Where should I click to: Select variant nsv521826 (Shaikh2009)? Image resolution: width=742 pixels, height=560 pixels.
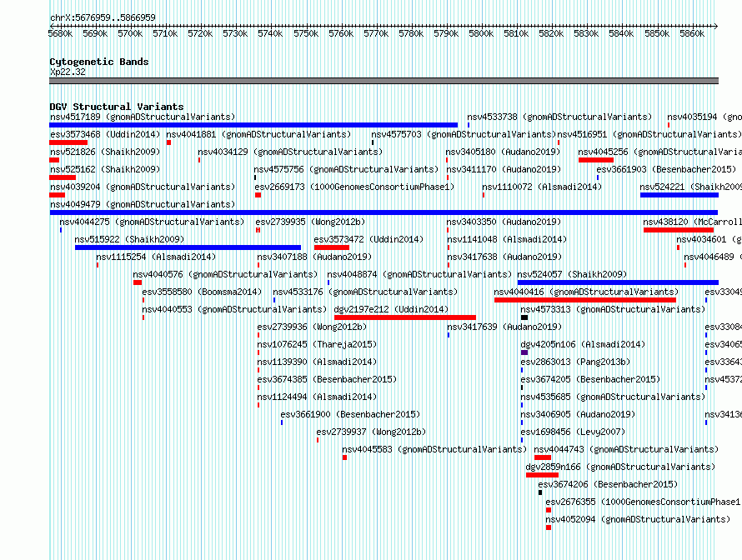tap(105, 152)
